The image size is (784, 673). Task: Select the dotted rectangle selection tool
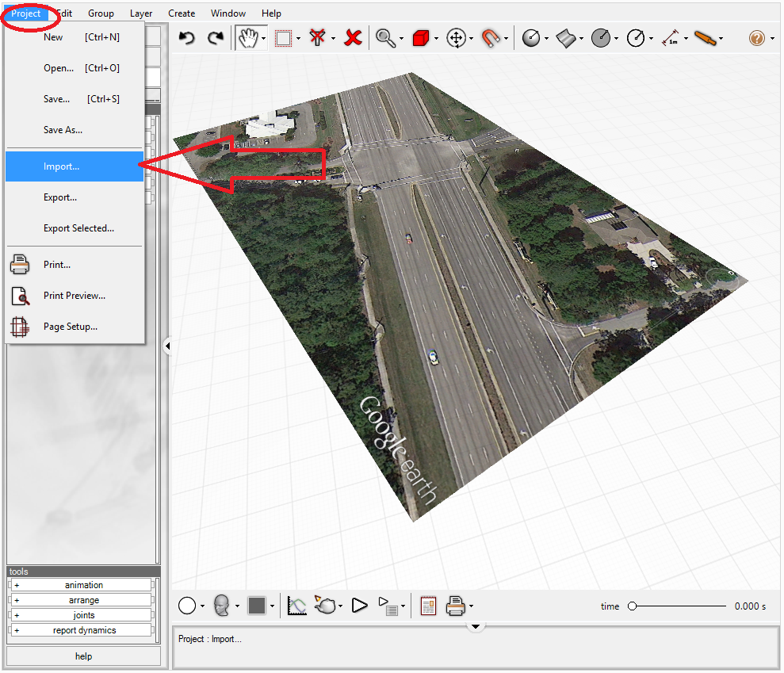point(284,38)
